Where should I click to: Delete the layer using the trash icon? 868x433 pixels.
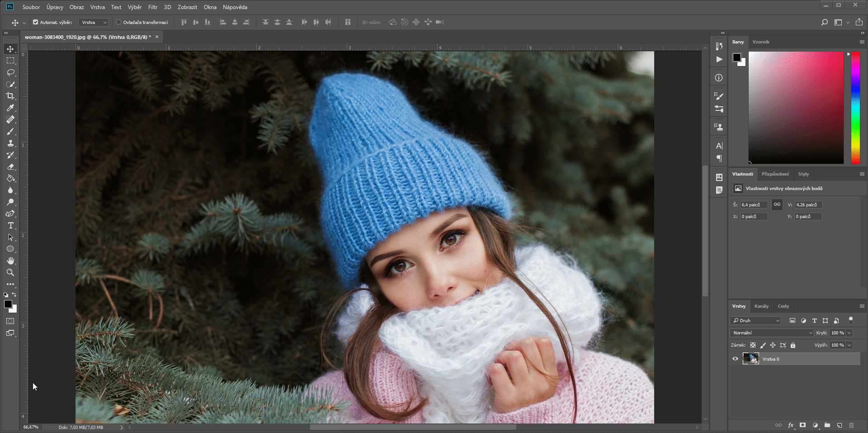pos(852,425)
